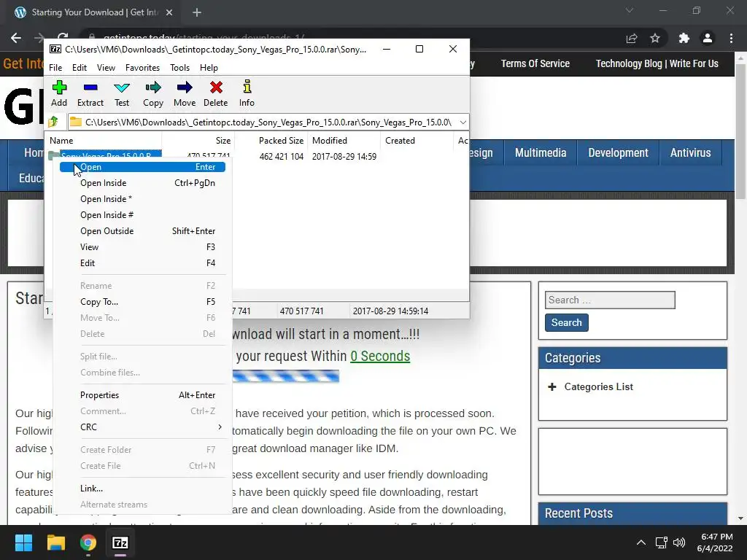The height and width of the screenshot is (560, 747).
Task: Click the Add toolbar icon in 7-Zip
Action: [59, 93]
